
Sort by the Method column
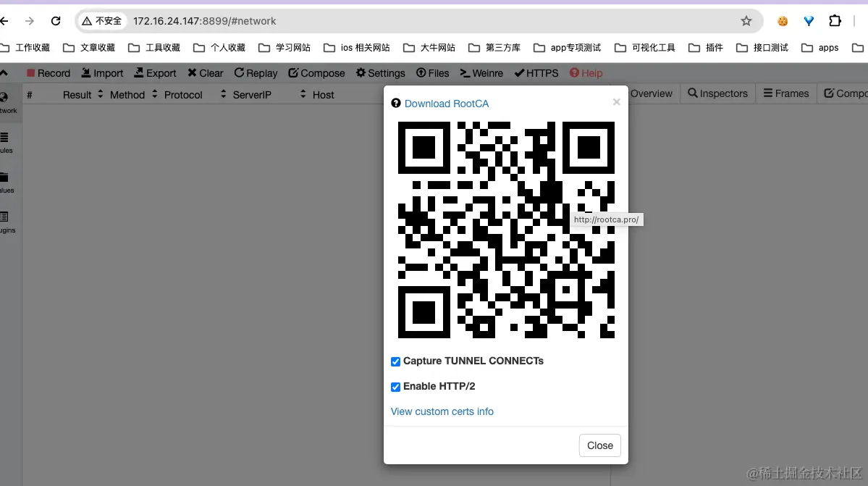[x=133, y=95]
